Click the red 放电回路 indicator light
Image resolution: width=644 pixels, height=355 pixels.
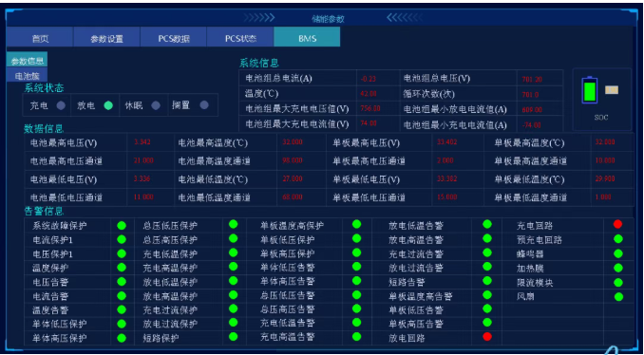(487, 337)
